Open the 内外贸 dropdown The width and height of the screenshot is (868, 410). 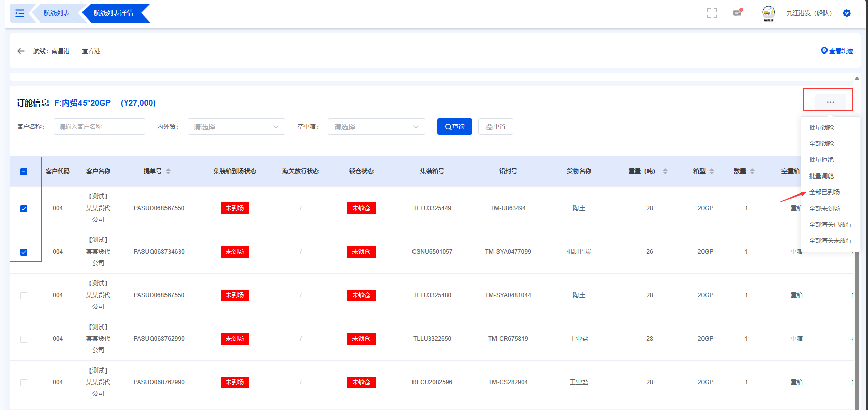[236, 127]
